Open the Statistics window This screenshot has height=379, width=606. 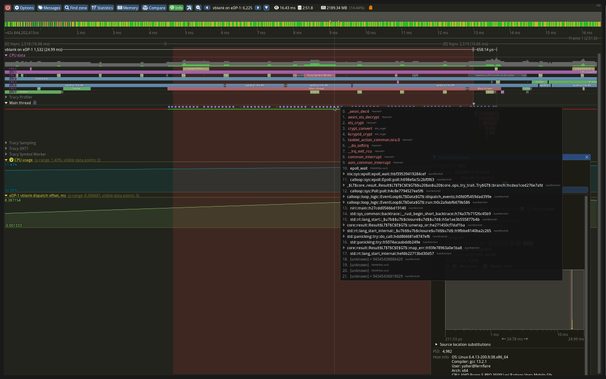[x=102, y=8]
